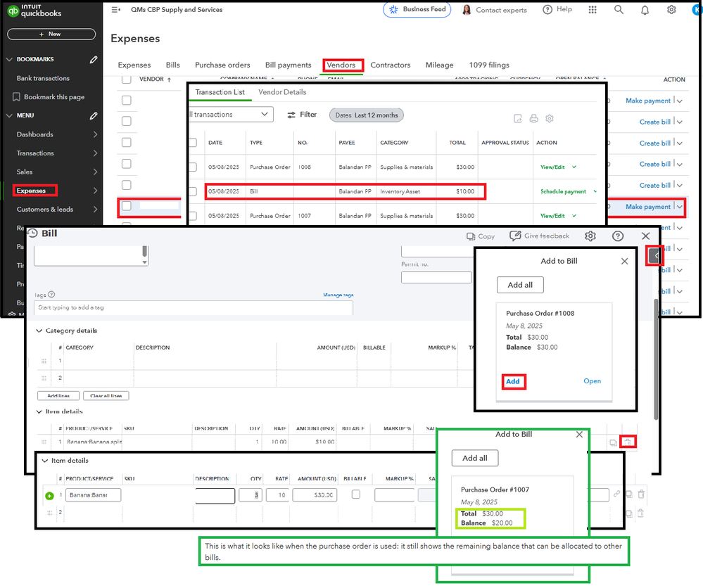Click the Contact experts avatar
The width and height of the screenshot is (703, 588).
click(x=467, y=10)
